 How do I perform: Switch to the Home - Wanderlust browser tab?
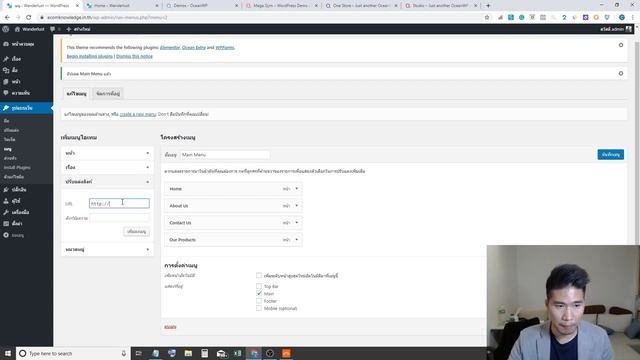pyautogui.click(x=122, y=6)
